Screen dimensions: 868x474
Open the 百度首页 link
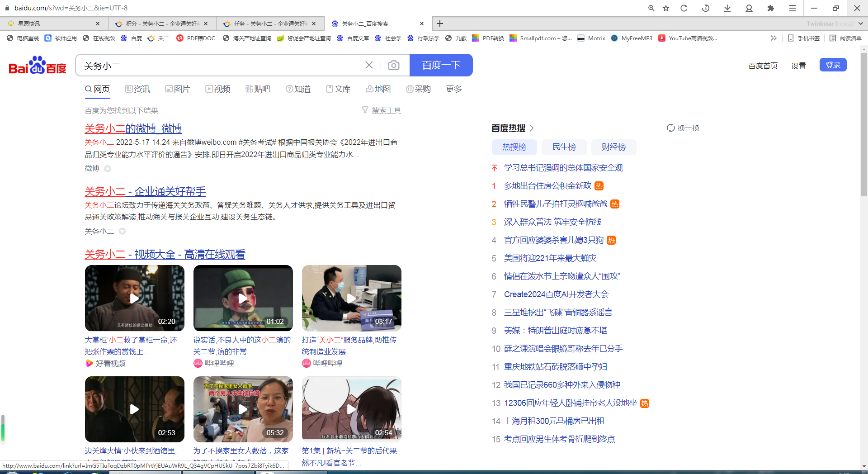click(763, 66)
